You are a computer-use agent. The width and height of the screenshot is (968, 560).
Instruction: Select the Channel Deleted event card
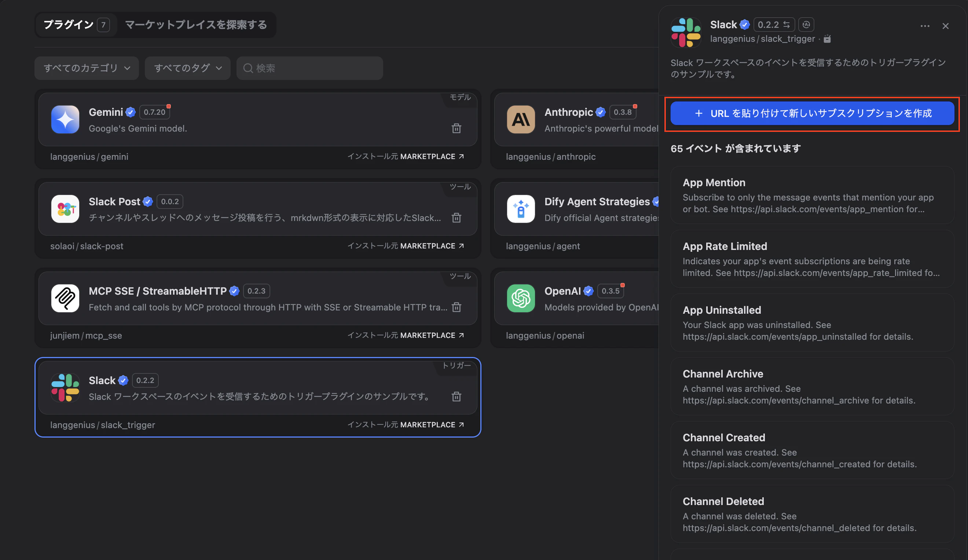tap(812, 513)
